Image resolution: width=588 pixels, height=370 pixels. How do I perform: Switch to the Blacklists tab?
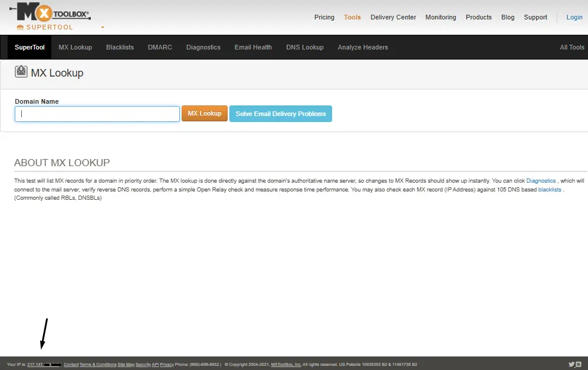point(120,47)
